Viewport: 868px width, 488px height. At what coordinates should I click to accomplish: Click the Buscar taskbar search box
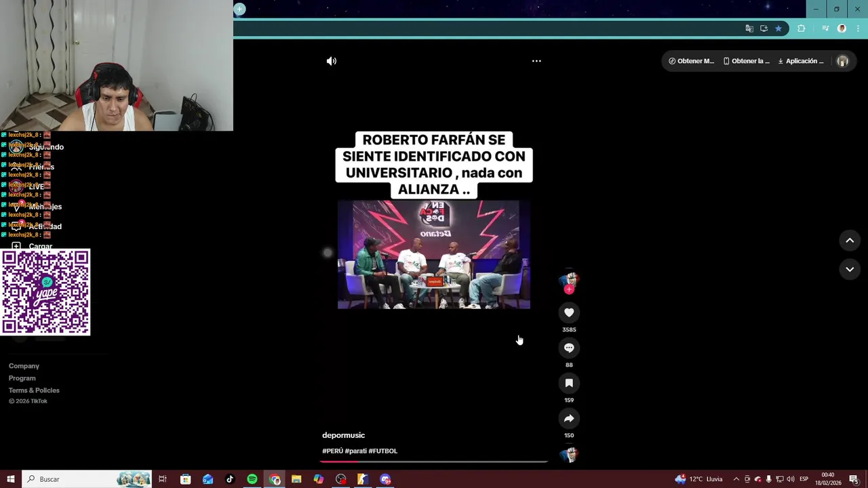87,479
